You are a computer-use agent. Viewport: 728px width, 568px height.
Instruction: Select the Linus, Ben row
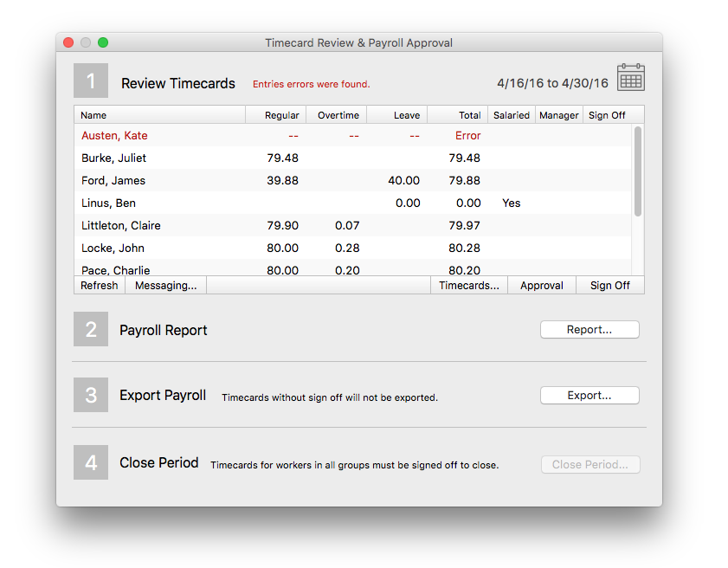(x=352, y=203)
